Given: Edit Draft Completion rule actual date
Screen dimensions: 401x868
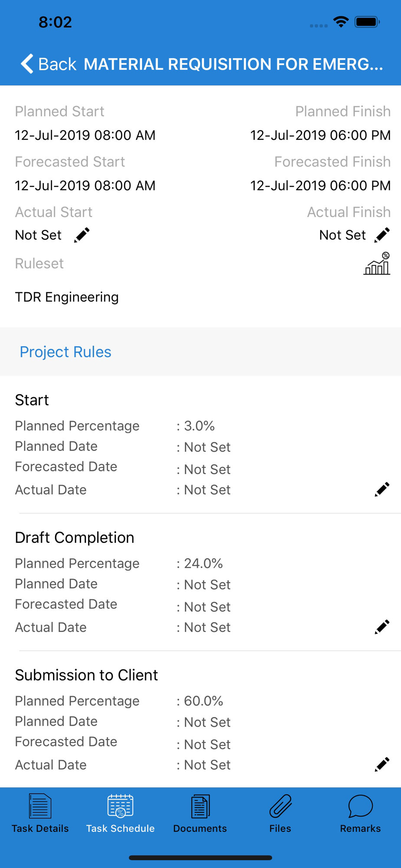Looking at the screenshot, I should [x=382, y=627].
